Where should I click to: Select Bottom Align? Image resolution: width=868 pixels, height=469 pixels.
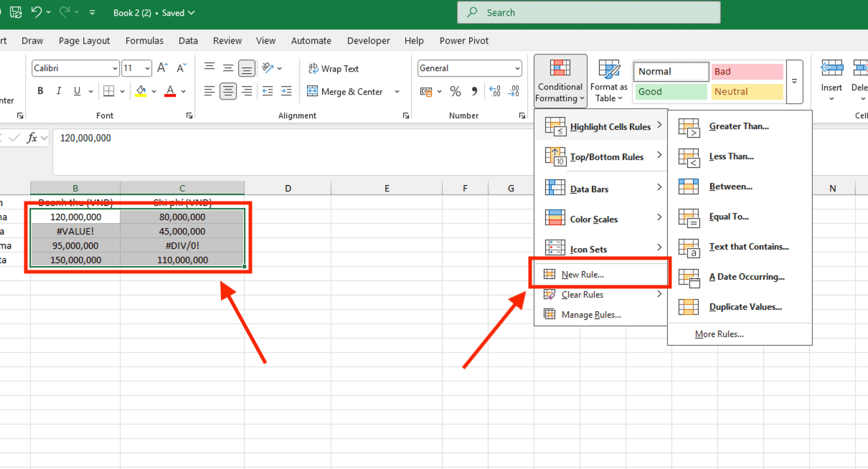pos(247,68)
